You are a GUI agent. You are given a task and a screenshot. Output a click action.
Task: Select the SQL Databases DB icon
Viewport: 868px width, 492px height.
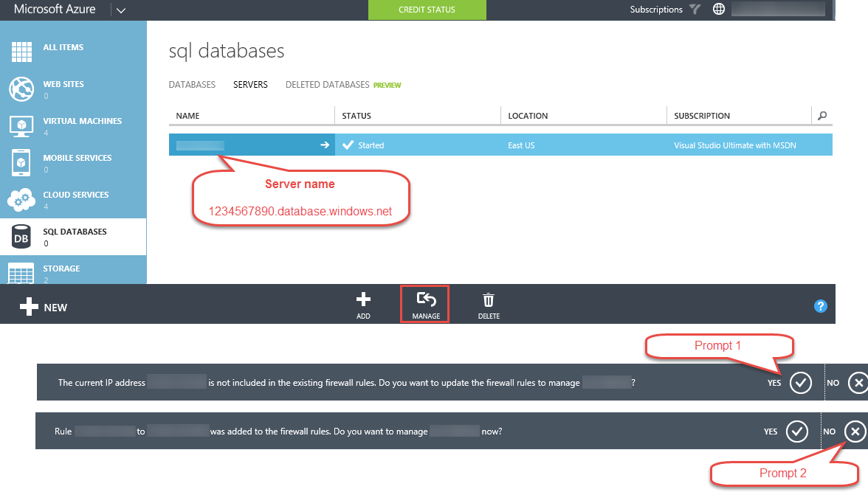pyautogui.click(x=21, y=237)
